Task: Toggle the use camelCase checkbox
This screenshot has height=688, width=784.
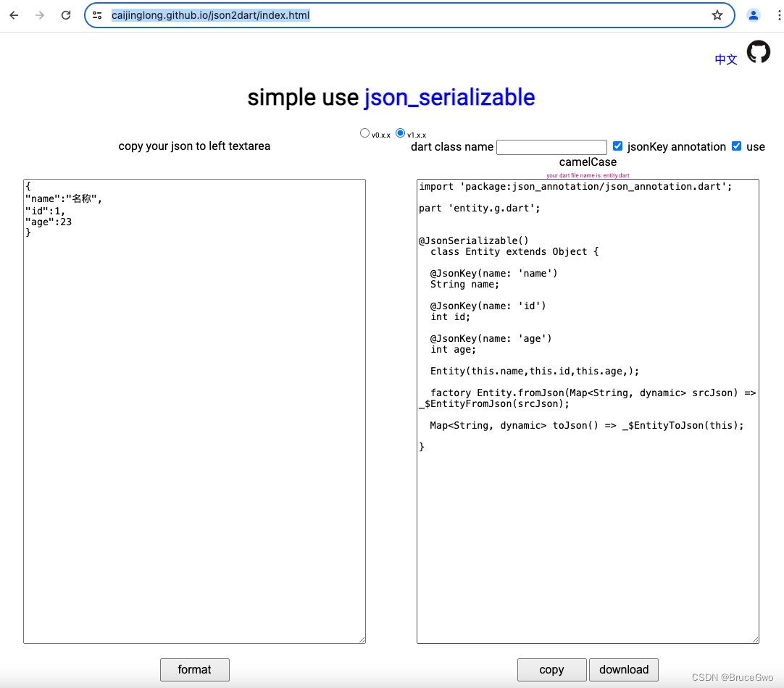Action: coord(736,146)
